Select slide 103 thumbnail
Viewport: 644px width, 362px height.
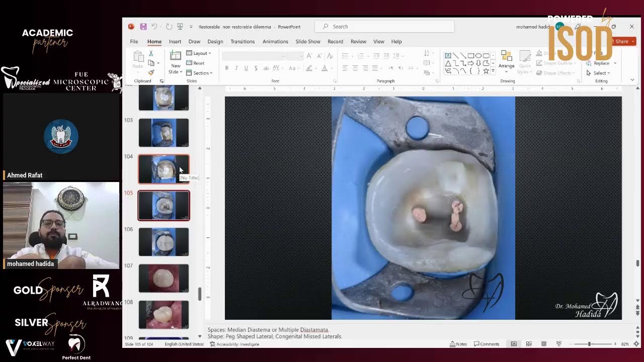tap(164, 132)
